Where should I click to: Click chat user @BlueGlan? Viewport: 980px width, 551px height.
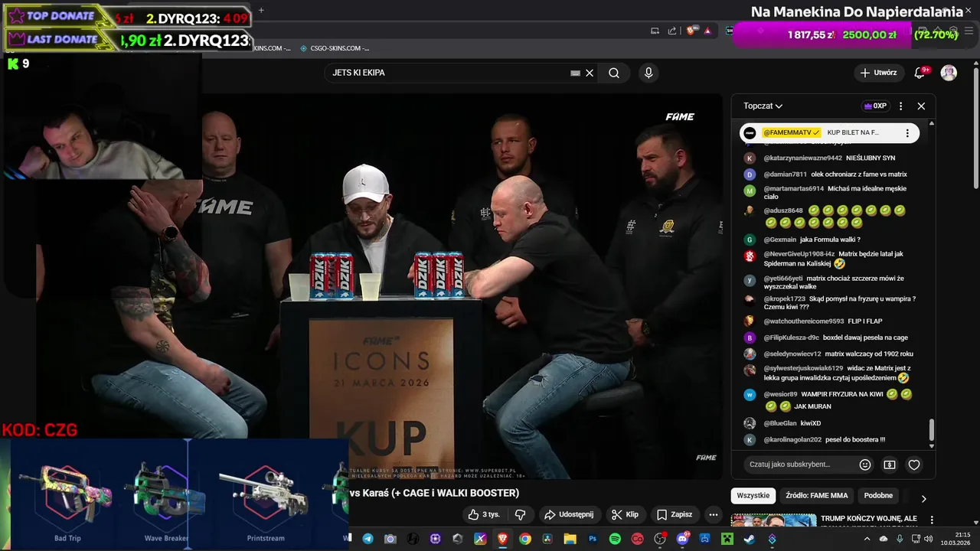point(779,423)
